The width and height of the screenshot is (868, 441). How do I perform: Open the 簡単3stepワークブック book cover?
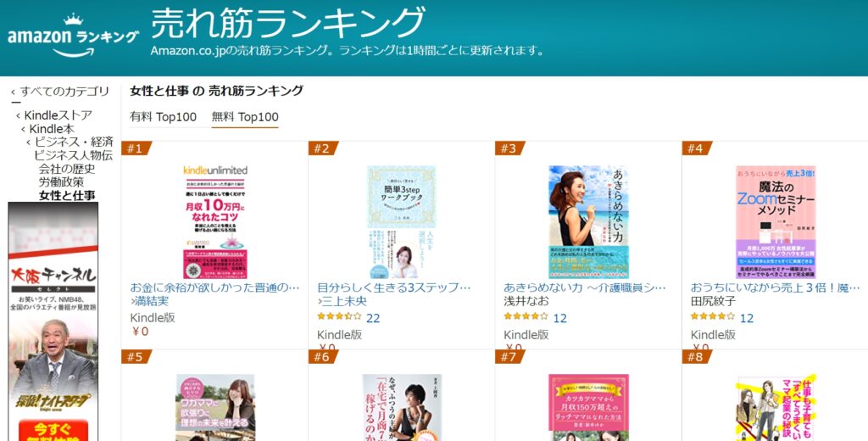pyautogui.click(x=402, y=221)
